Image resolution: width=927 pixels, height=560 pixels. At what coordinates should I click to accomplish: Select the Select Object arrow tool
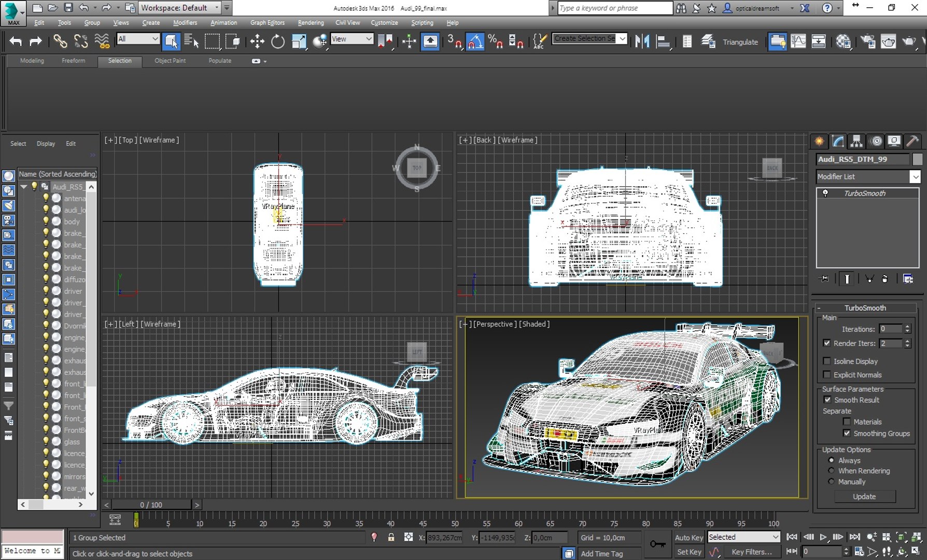point(171,41)
